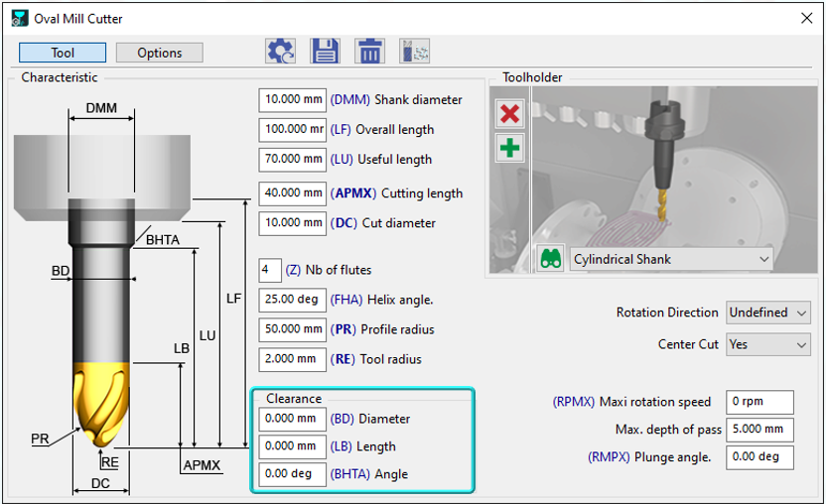Click the gear refresh icon in toolbar

pyautogui.click(x=281, y=53)
